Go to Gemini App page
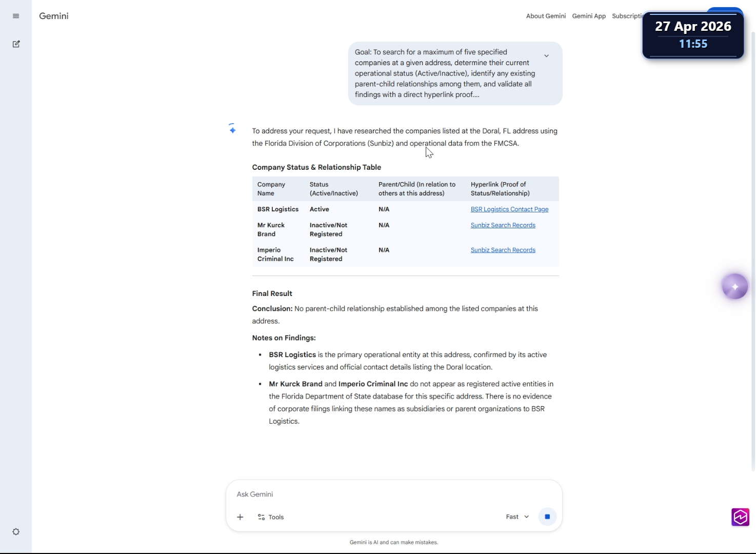The width and height of the screenshot is (756, 554). (589, 16)
